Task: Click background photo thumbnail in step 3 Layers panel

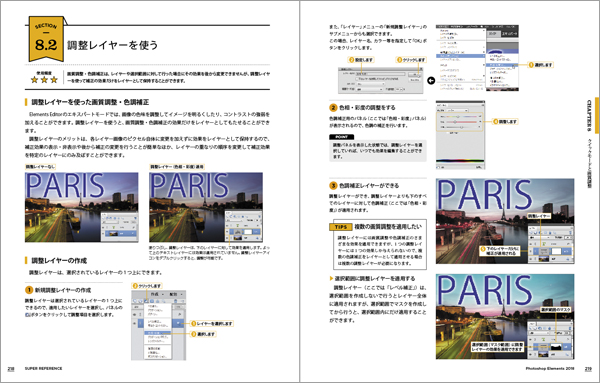Action: [x=544, y=259]
